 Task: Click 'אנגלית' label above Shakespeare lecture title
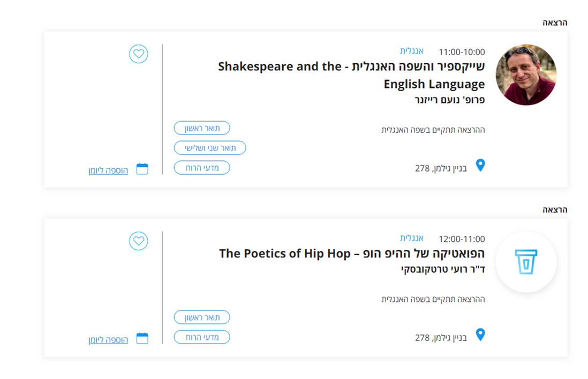[411, 50]
